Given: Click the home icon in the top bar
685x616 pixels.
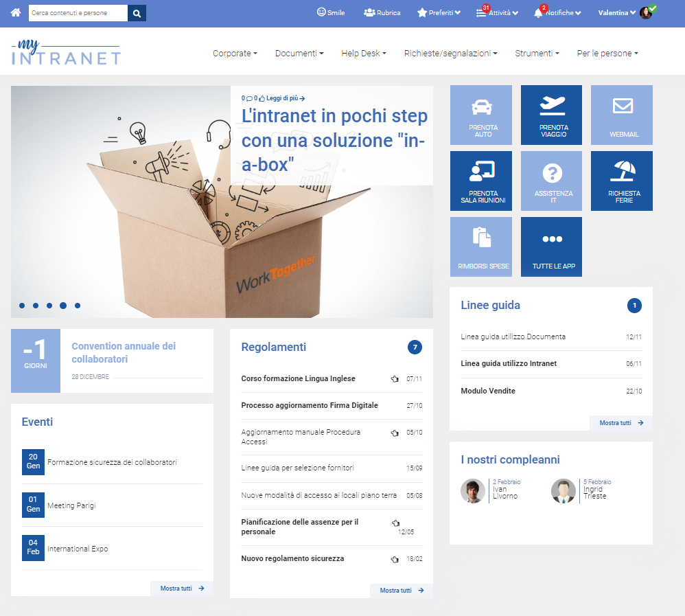Looking at the screenshot, I should click(15, 12).
